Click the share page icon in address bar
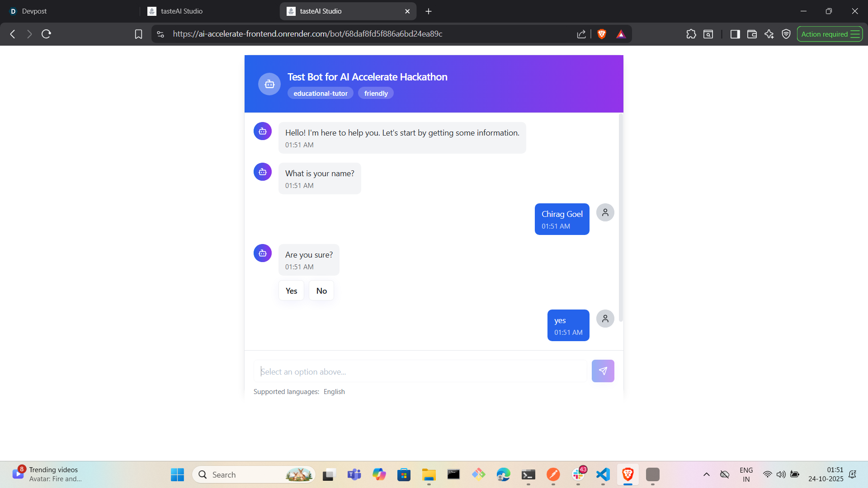 581,34
